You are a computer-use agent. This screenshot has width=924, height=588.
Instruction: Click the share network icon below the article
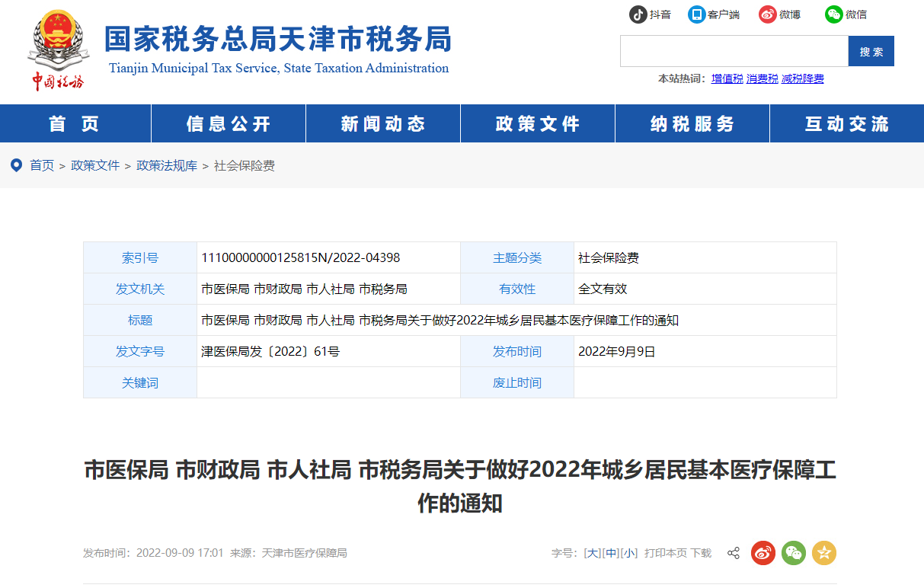[733, 553]
